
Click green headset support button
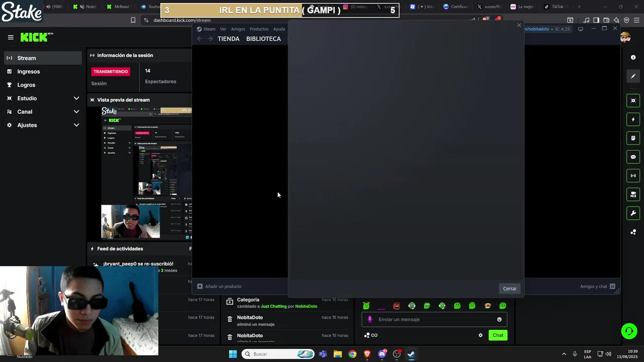[x=629, y=331]
